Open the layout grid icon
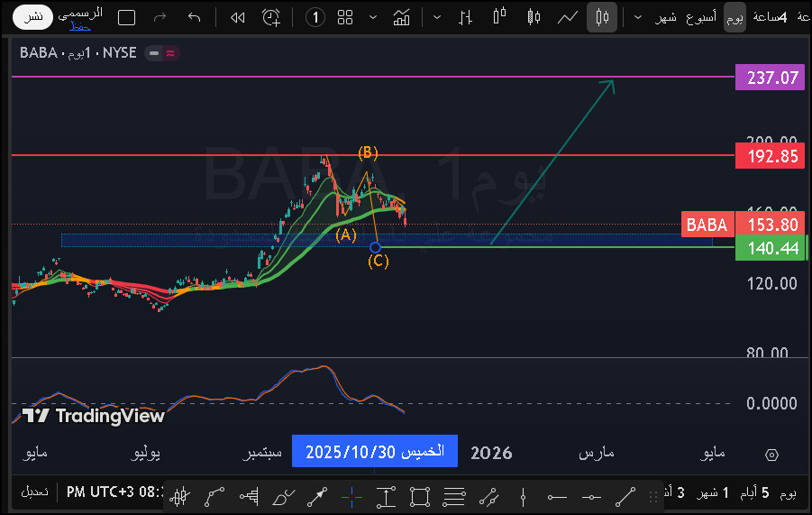 coord(345,18)
